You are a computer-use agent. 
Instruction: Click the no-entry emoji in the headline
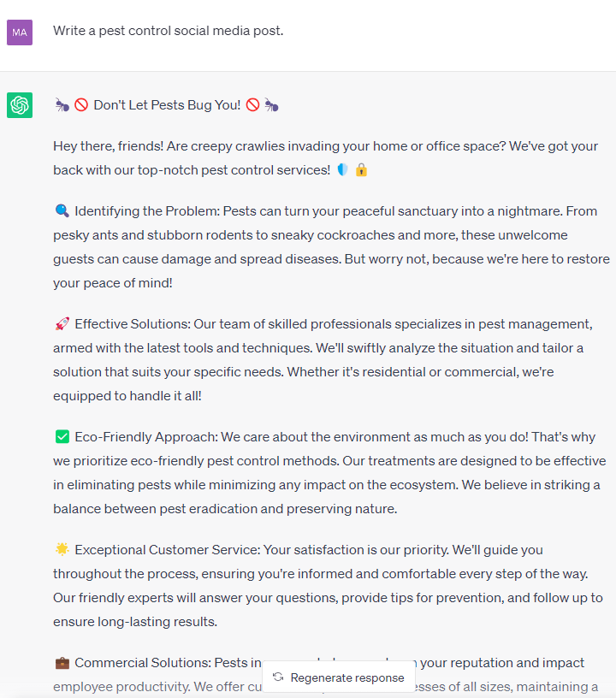[x=80, y=104]
